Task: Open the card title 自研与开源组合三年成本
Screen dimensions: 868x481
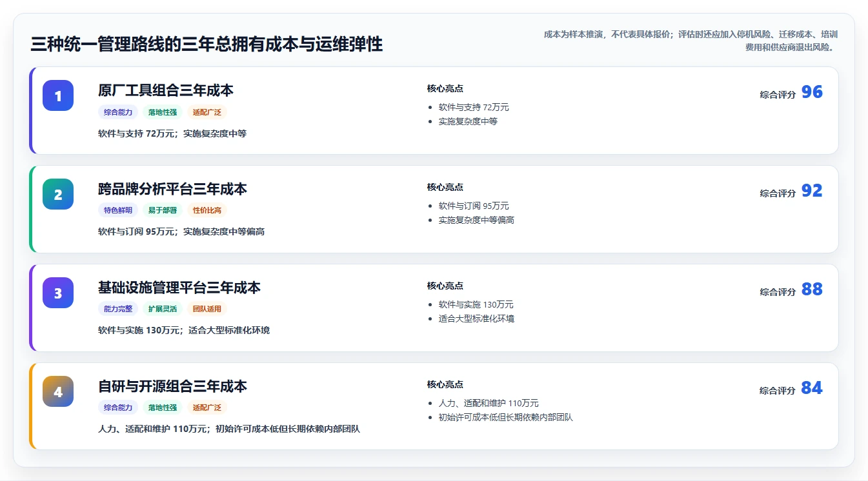Action: pyautogui.click(x=172, y=386)
